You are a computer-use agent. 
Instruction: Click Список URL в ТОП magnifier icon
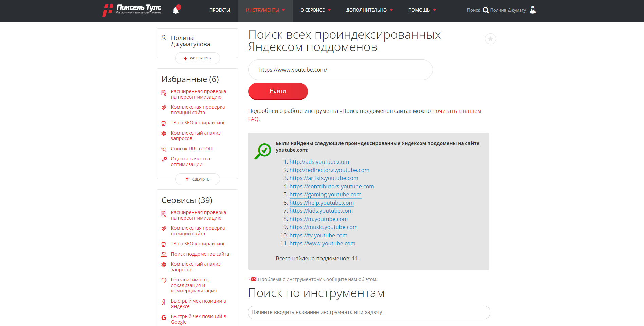(x=164, y=149)
